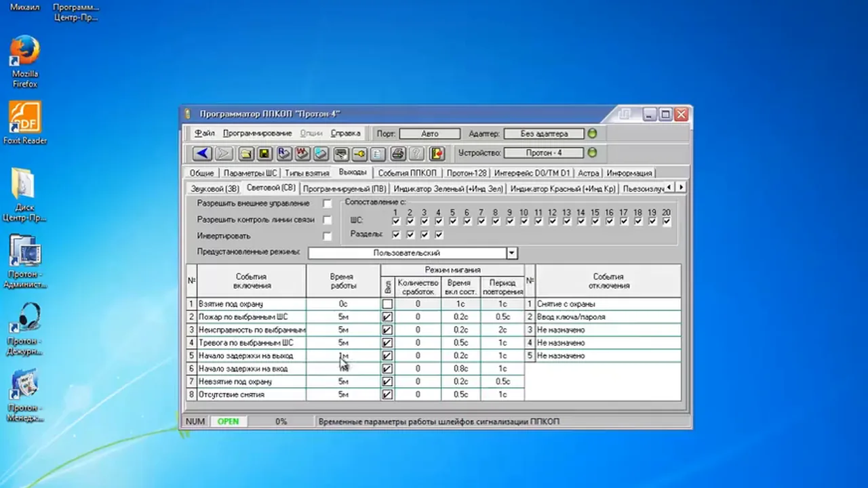Select the 5м time cell for Пожар row
This screenshot has height=488, width=868.
coord(343,317)
